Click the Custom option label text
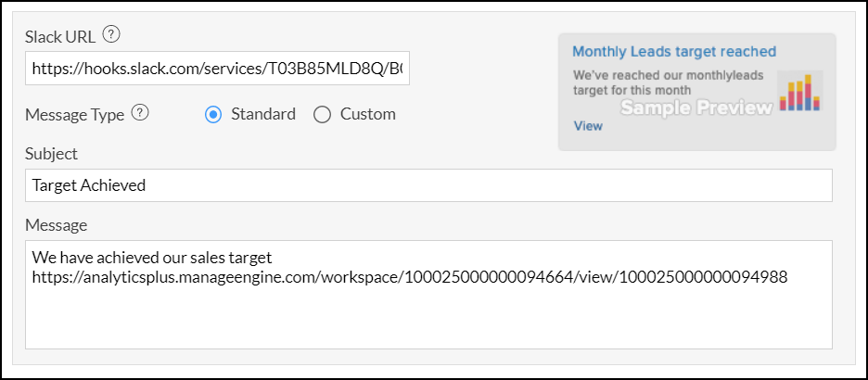Viewport: 868px width, 380px height. 367,115
